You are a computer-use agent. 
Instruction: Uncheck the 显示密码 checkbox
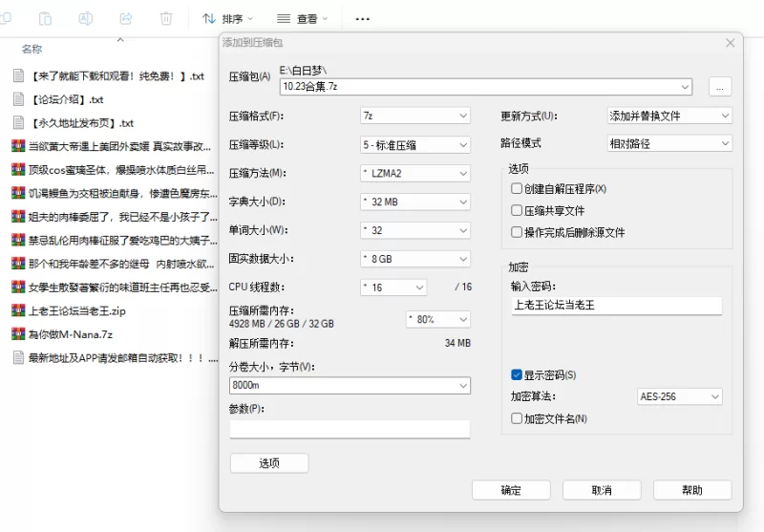[x=517, y=375]
